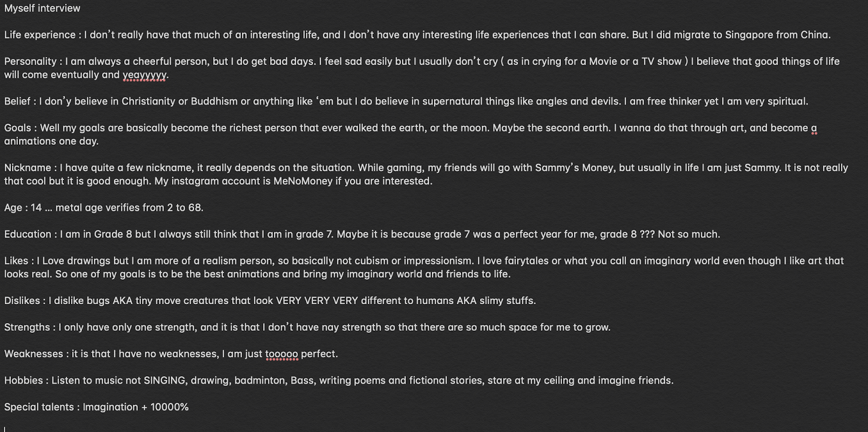868x432 pixels.
Task: Click the word 'SINGING' in Hobbies
Action: 164,381
